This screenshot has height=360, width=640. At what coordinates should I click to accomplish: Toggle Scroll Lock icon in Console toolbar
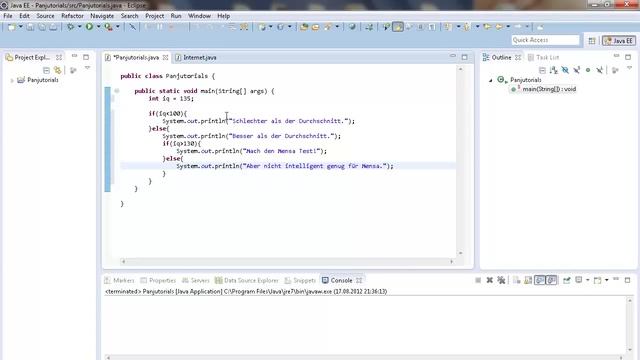[x=528, y=280]
